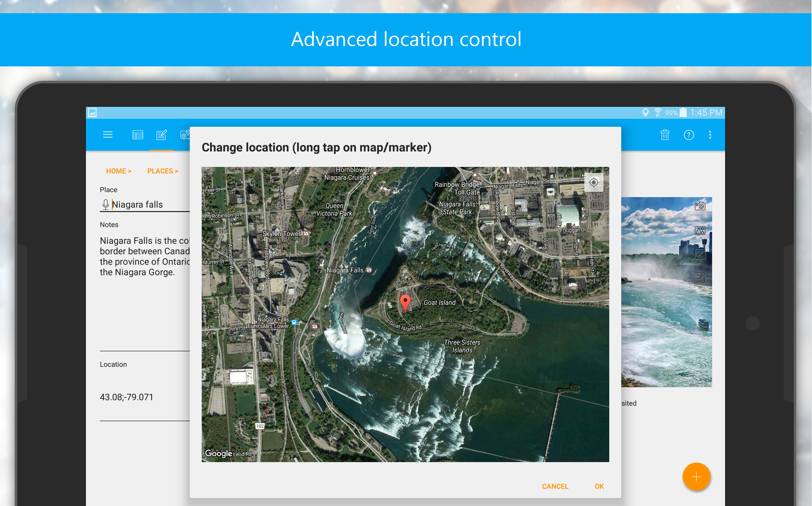Open the three-dot overflow menu
Image resolution: width=812 pixels, height=506 pixels.
[x=710, y=135]
